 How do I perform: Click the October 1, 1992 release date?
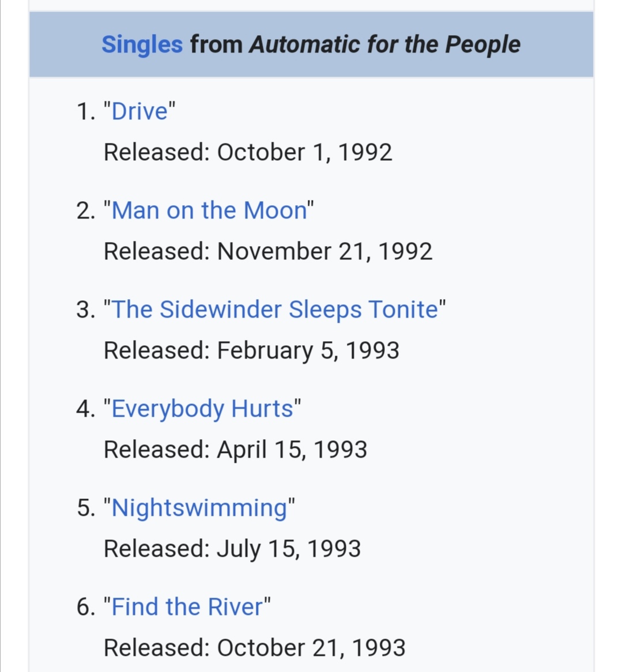click(x=304, y=153)
